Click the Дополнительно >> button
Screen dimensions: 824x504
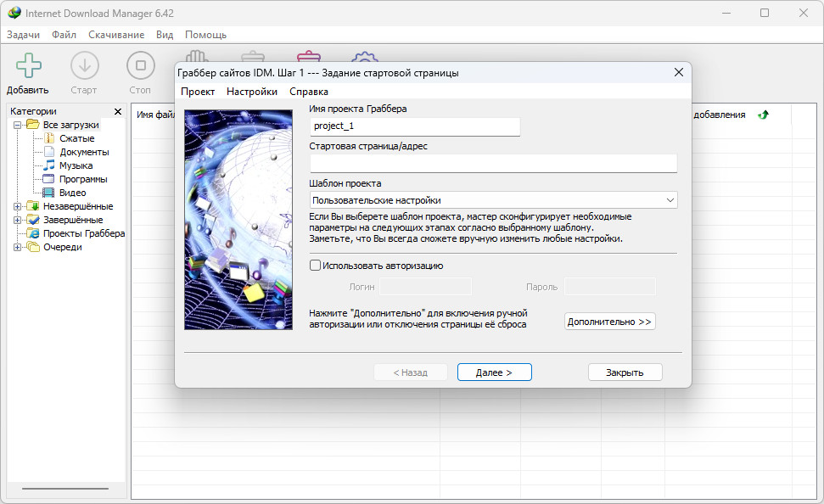point(609,322)
